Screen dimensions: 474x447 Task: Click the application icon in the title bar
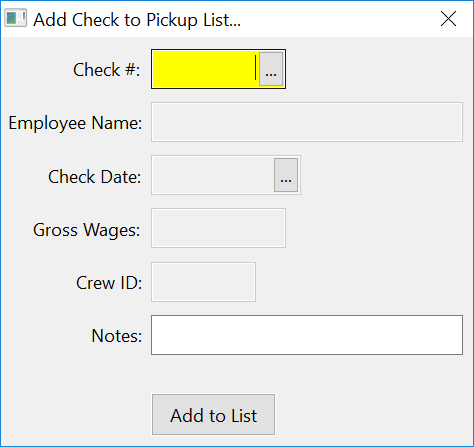click(15, 19)
